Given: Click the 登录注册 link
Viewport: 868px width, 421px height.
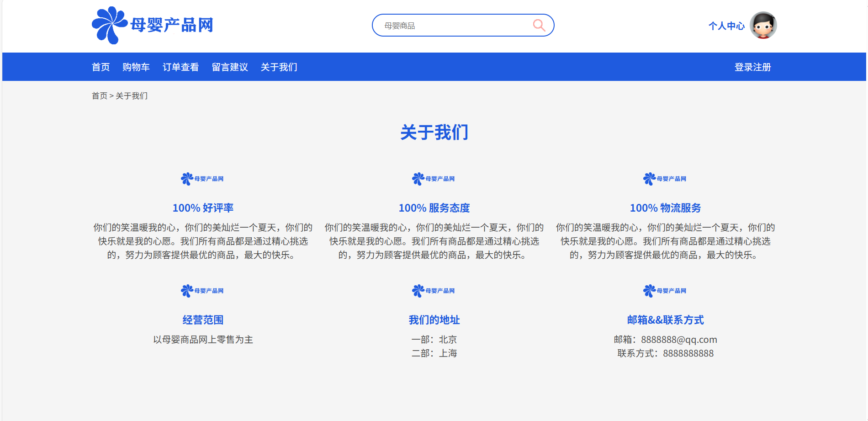Looking at the screenshot, I should pyautogui.click(x=752, y=67).
